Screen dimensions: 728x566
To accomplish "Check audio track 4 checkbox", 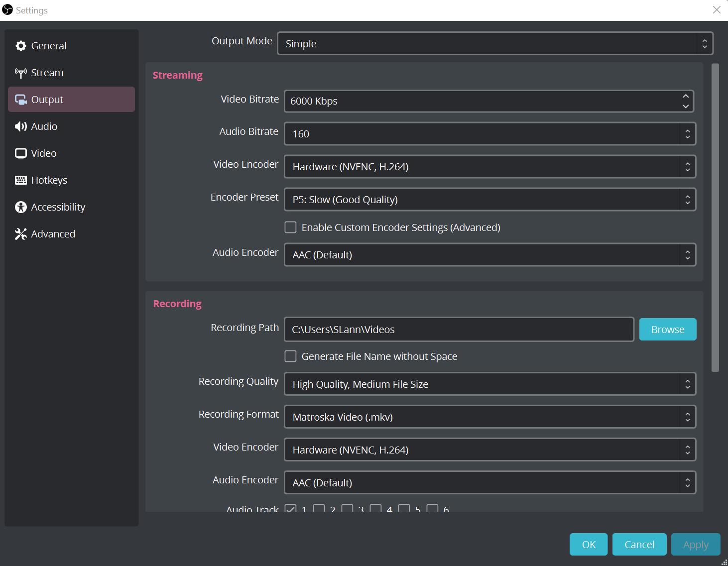I will pyautogui.click(x=375, y=508).
